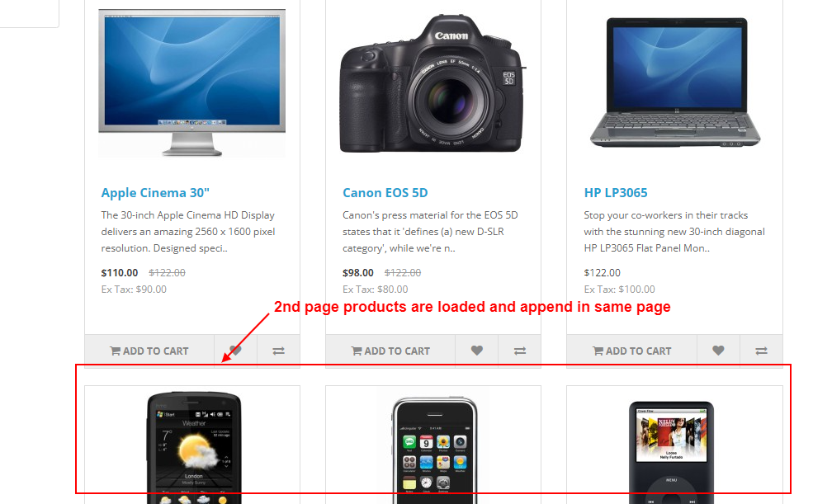Viewport: 813px width, 504px height.
Task: Compare Apple Cinema 30" using arrows icon
Action: (278, 351)
